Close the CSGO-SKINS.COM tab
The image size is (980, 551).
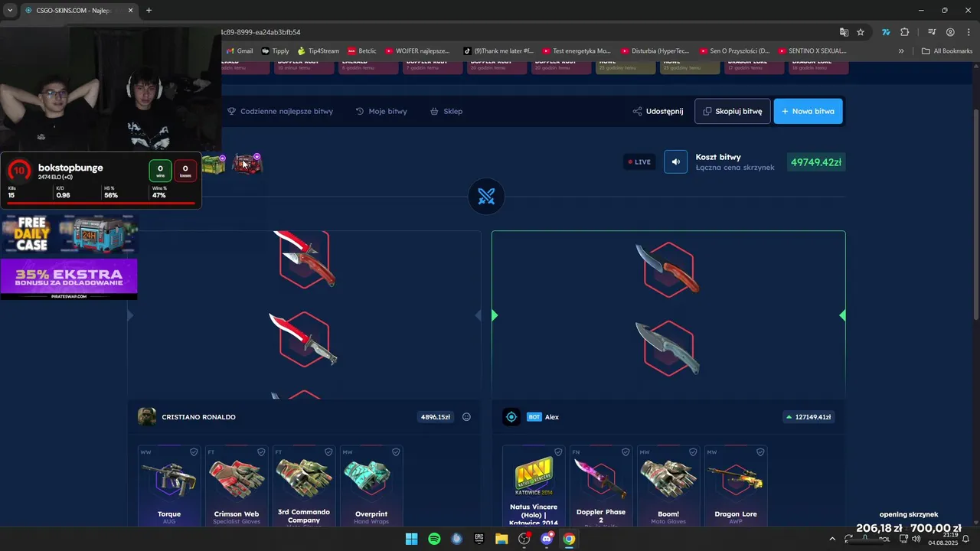point(131,10)
